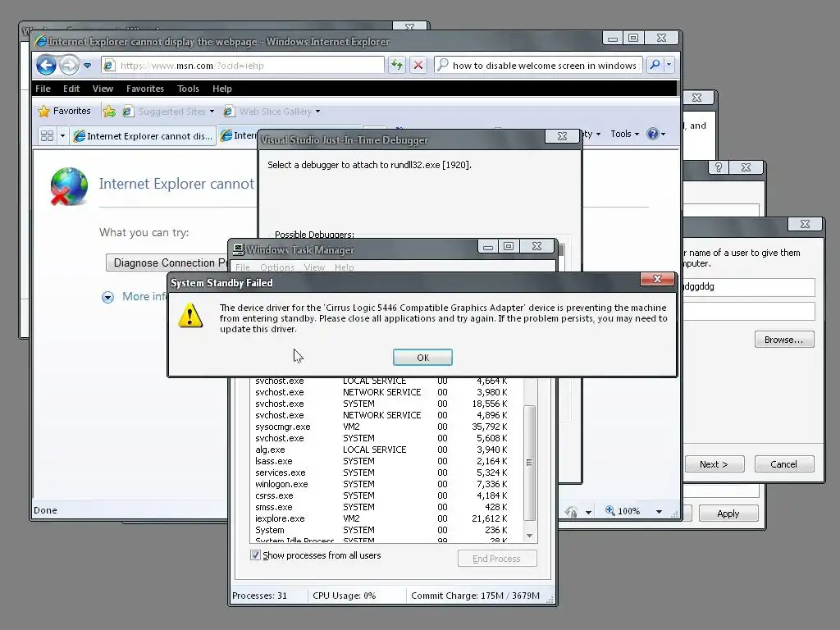Open the Tools menu in the IE menu bar
The height and width of the screenshot is (630, 840).
[x=188, y=89]
